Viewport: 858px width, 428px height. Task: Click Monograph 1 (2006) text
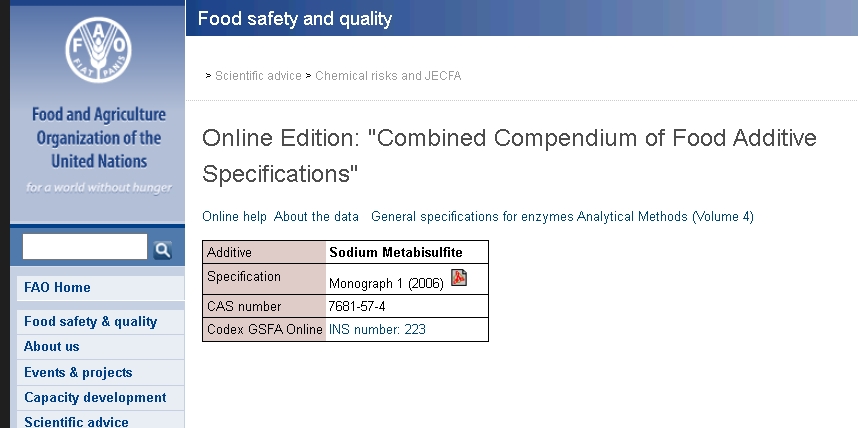coord(386,284)
